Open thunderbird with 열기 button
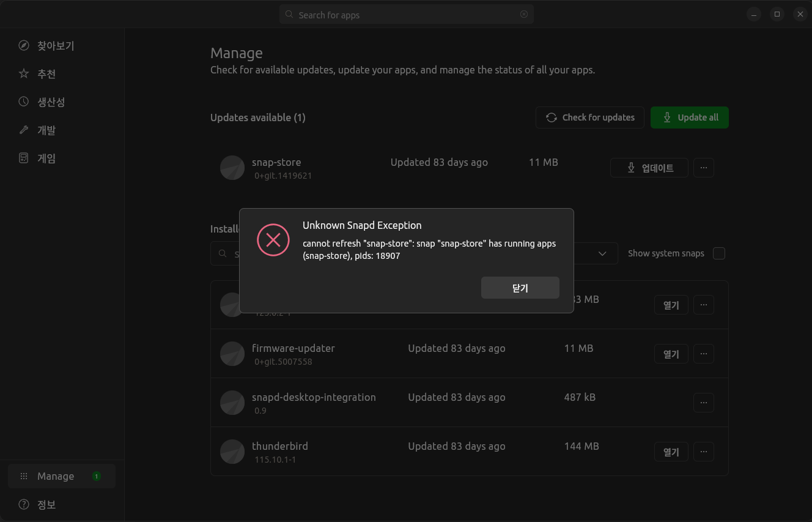This screenshot has height=522, width=812. tap(671, 452)
